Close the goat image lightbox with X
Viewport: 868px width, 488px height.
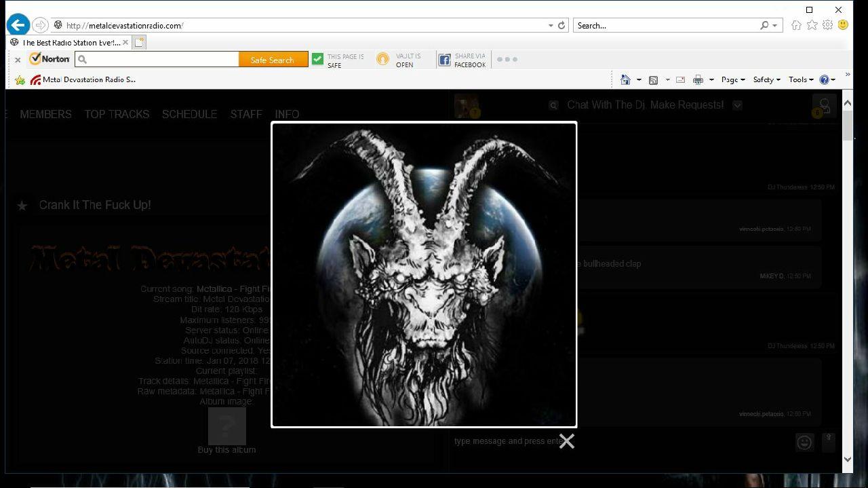tap(566, 441)
